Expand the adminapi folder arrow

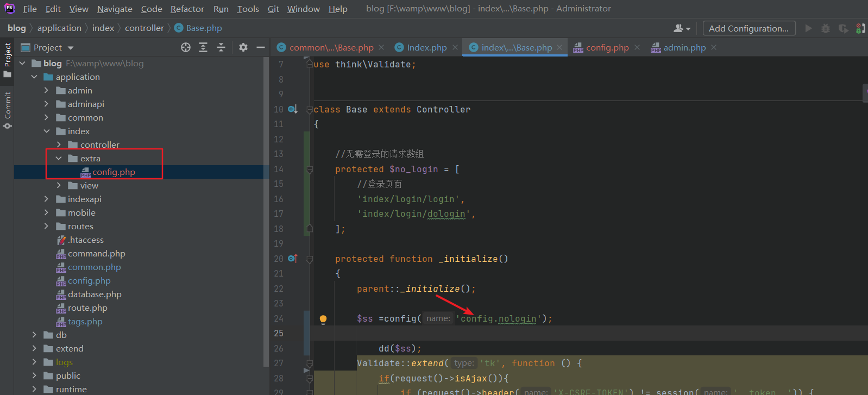click(47, 104)
